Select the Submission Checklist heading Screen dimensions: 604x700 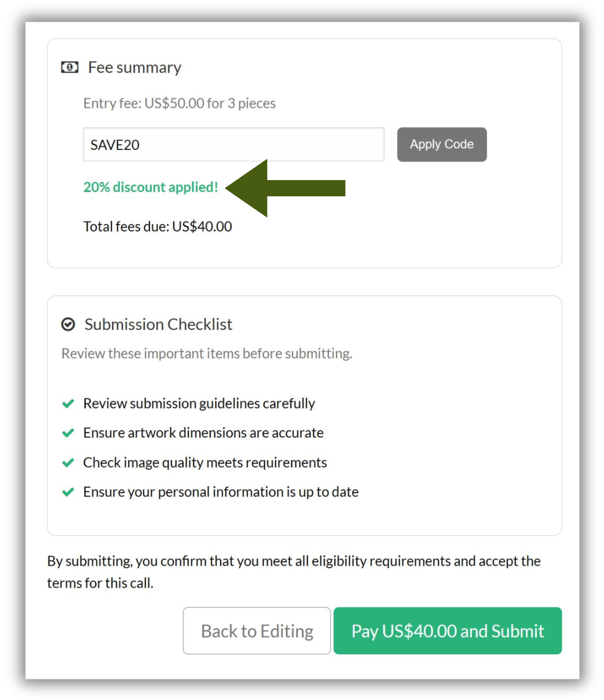158,324
